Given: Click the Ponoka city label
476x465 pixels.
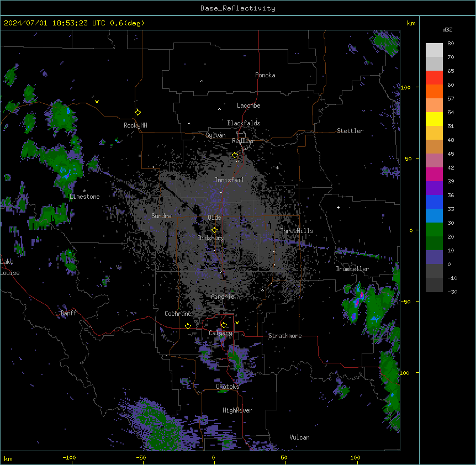Looking at the screenshot, I should pyautogui.click(x=265, y=75).
